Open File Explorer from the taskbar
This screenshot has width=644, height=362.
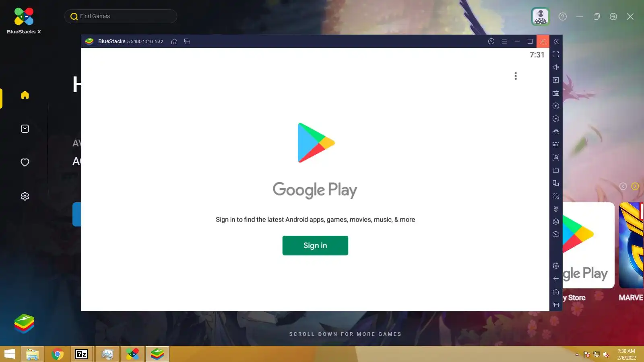click(32, 354)
